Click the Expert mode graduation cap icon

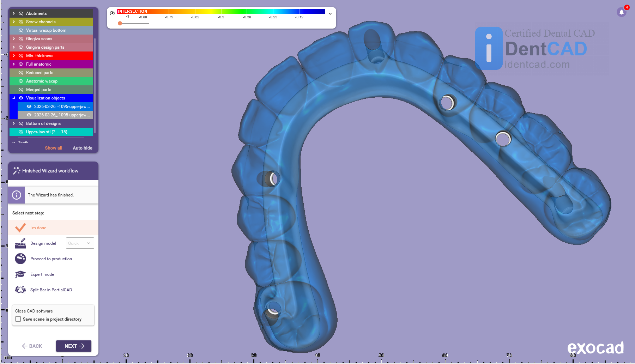(20, 274)
